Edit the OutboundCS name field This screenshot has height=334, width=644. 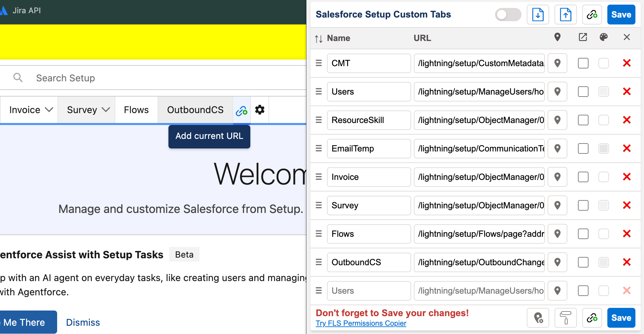369,262
